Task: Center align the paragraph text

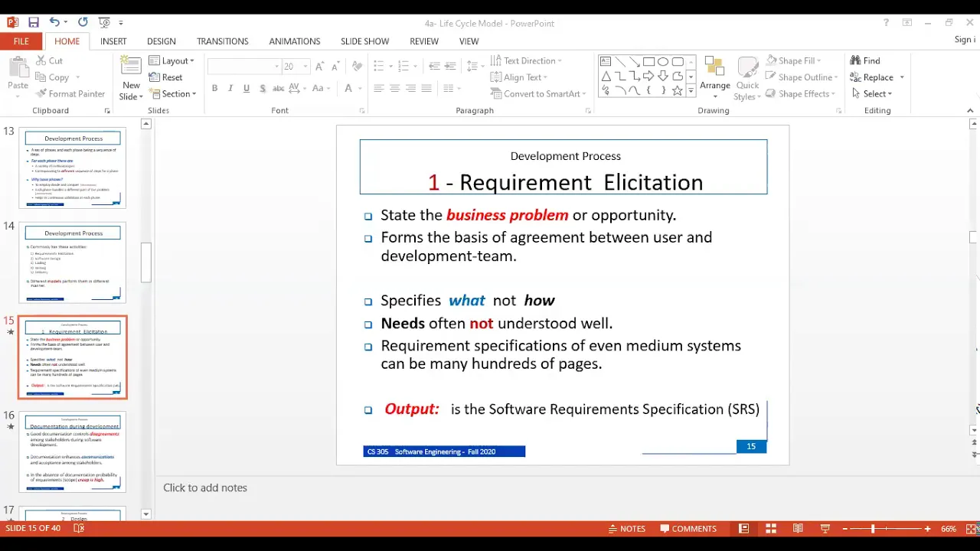Action: pyautogui.click(x=394, y=89)
